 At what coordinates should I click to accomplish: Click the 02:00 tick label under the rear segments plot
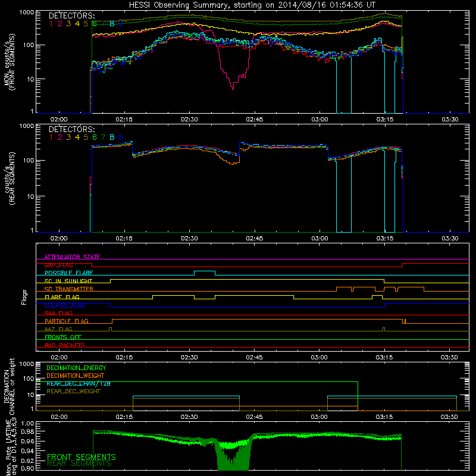tap(59, 239)
